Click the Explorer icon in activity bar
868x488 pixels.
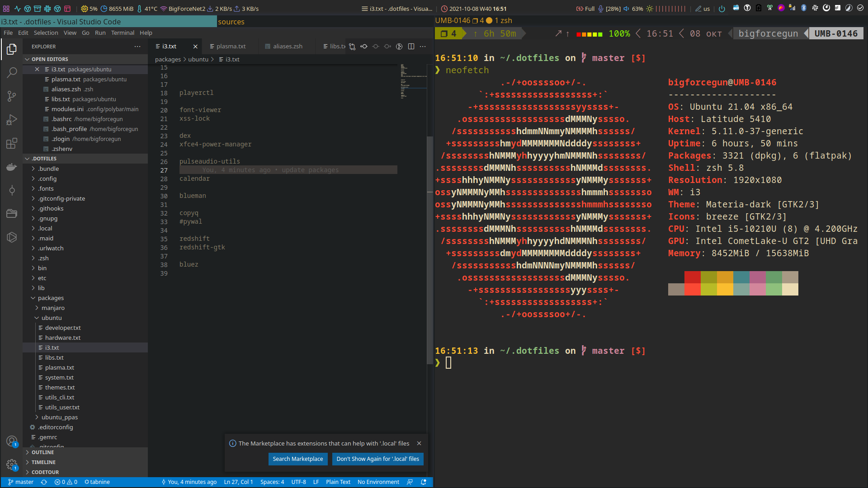(x=11, y=49)
